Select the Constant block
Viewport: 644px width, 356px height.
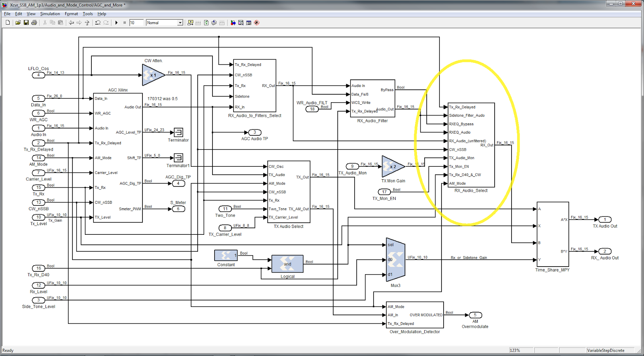pos(226,255)
